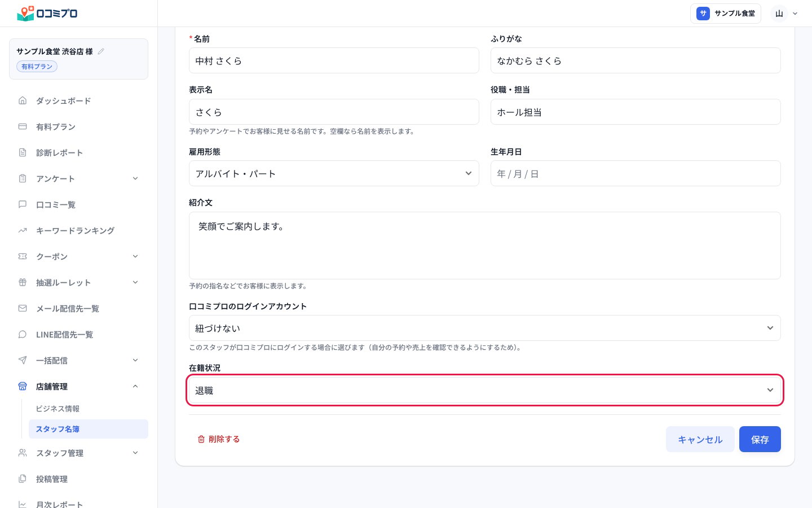Expand the クーポン submenu chevron
The image size is (812, 508).
pyautogui.click(x=135, y=256)
